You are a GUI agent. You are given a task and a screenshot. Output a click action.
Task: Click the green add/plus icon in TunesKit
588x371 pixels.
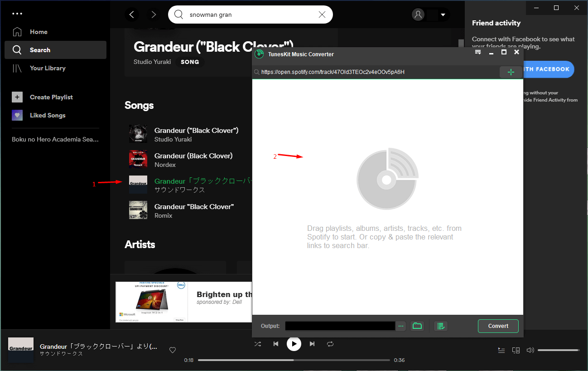pyautogui.click(x=511, y=72)
